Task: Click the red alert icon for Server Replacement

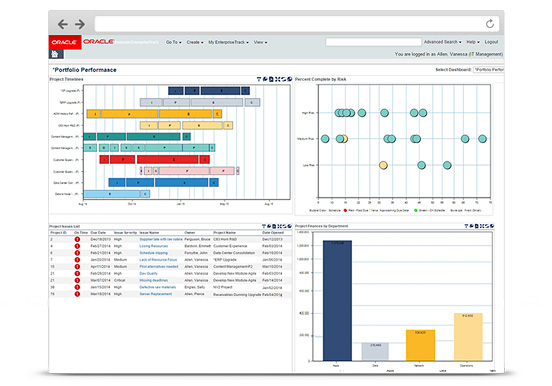Action: pyautogui.click(x=77, y=294)
